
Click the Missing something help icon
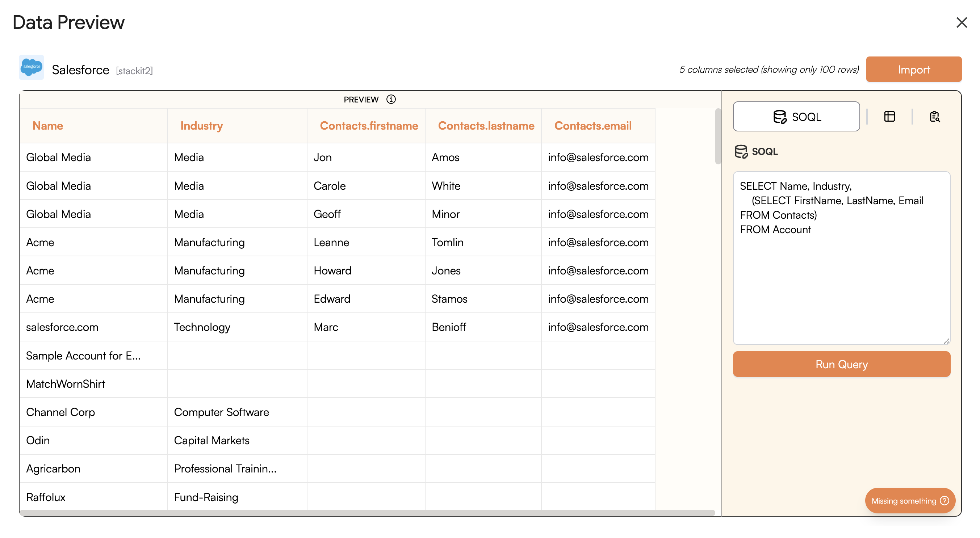(x=944, y=500)
